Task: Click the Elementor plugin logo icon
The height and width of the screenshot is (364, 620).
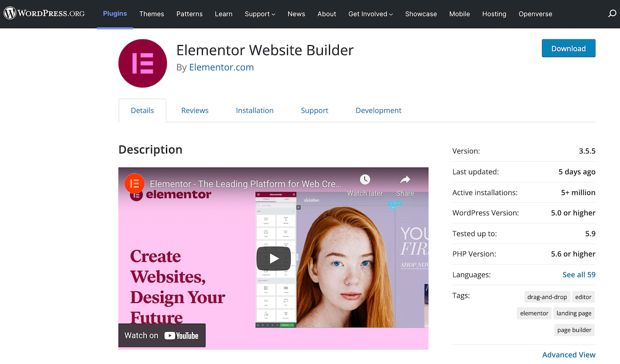Action: (143, 63)
